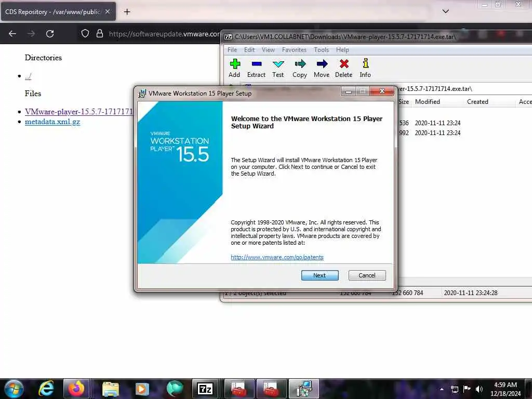The width and height of the screenshot is (532, 399).
Task: Open the Edit menu in 7-Zip
Action: coord(249,50)
